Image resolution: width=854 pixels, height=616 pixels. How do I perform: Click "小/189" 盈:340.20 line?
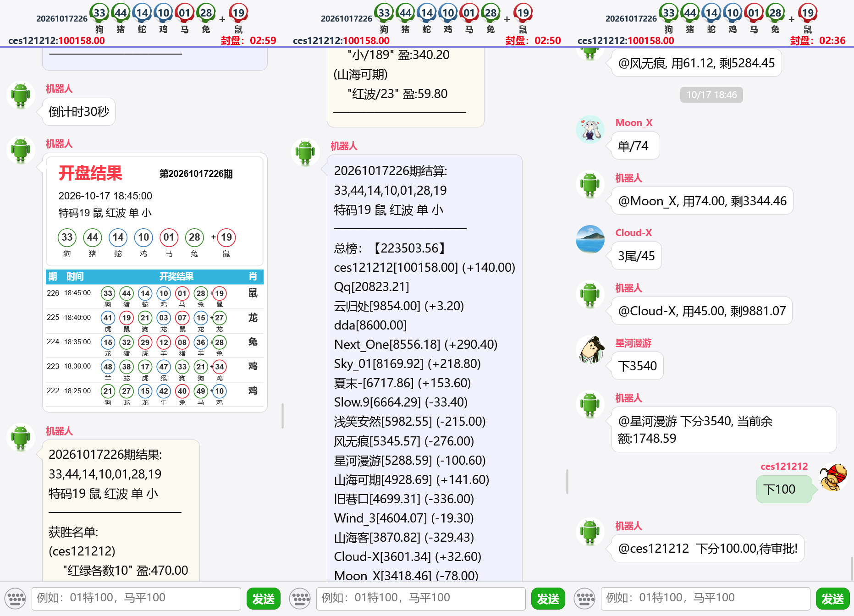tap(399, 55)
